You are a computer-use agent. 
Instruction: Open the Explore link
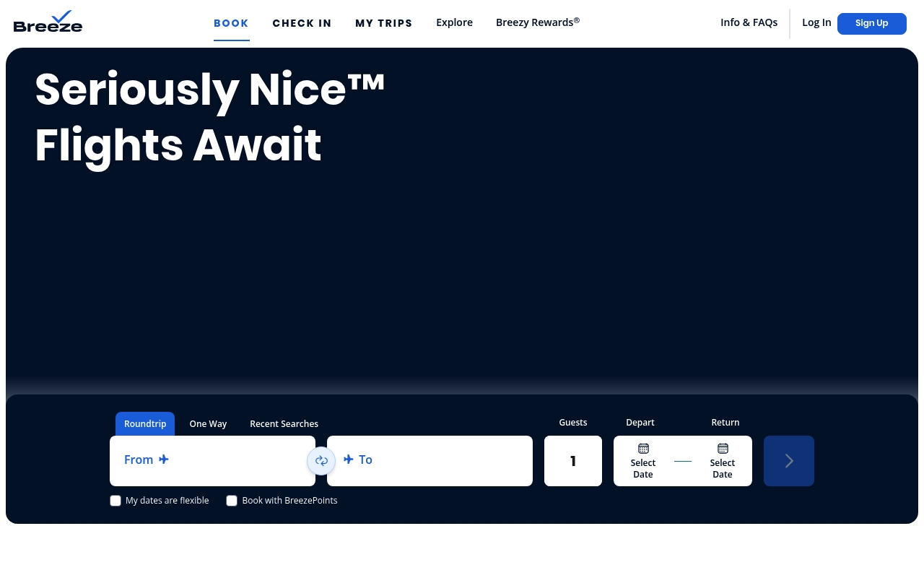pos(454,22)
